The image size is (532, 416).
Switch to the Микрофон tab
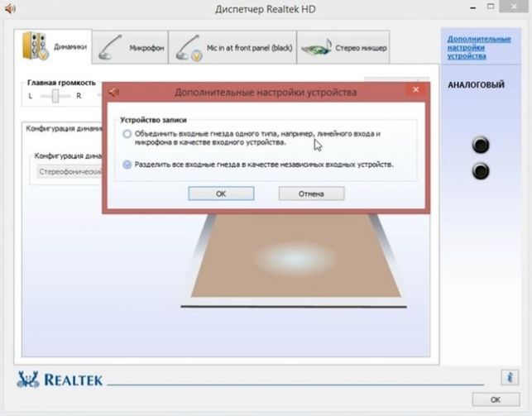coord(130,48)
